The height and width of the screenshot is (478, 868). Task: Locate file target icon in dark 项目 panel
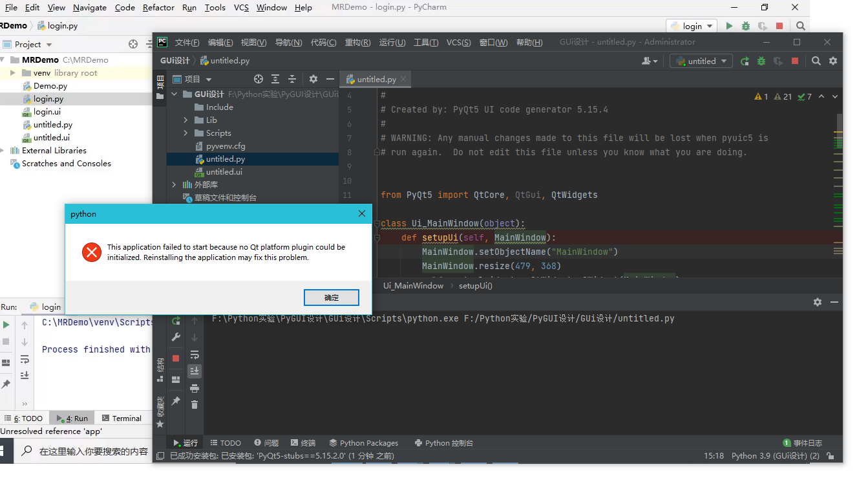(259, 79)
